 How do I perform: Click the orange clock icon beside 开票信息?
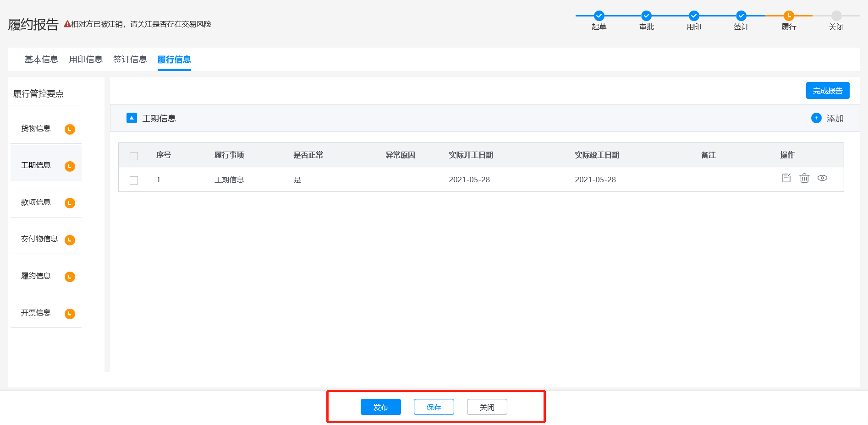[x=70, y=314]
